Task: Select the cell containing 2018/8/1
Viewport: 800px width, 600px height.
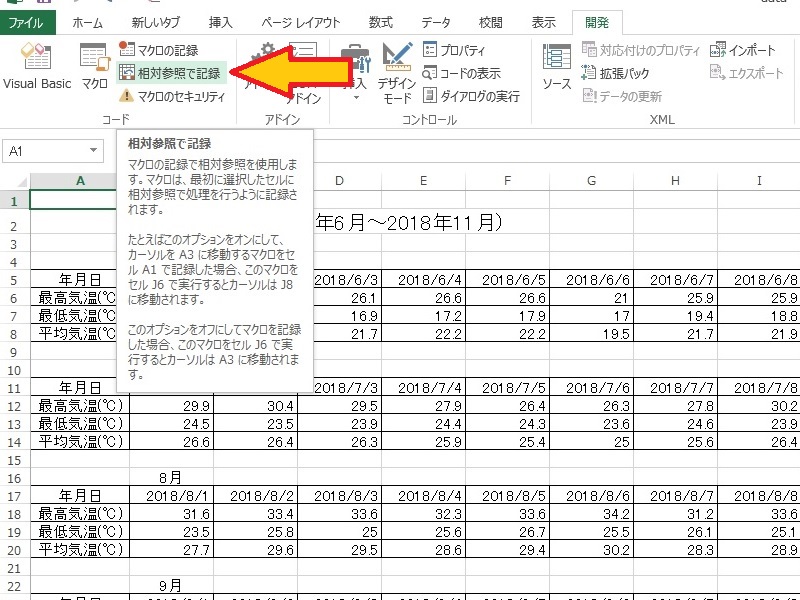Action: pos(171,495)
